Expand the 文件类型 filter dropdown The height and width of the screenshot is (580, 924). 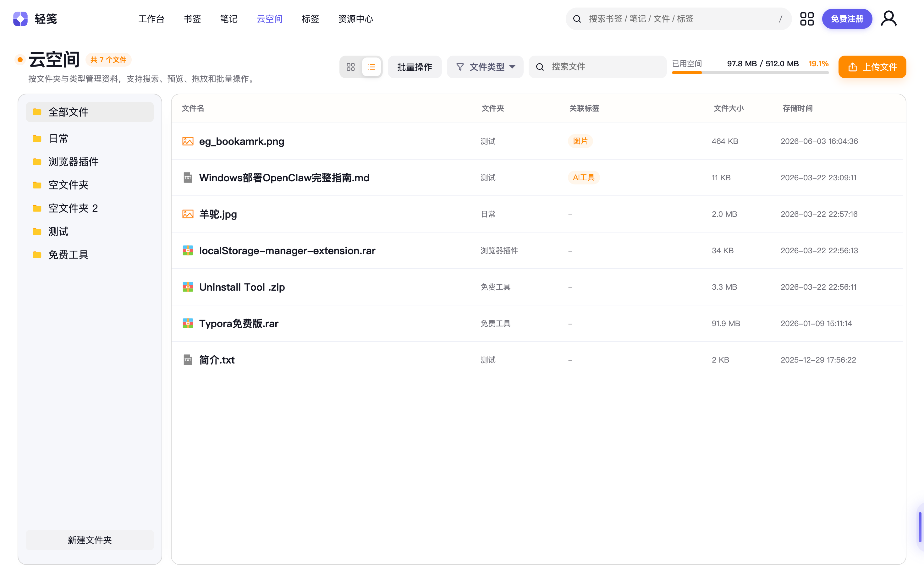pos(485,67)
